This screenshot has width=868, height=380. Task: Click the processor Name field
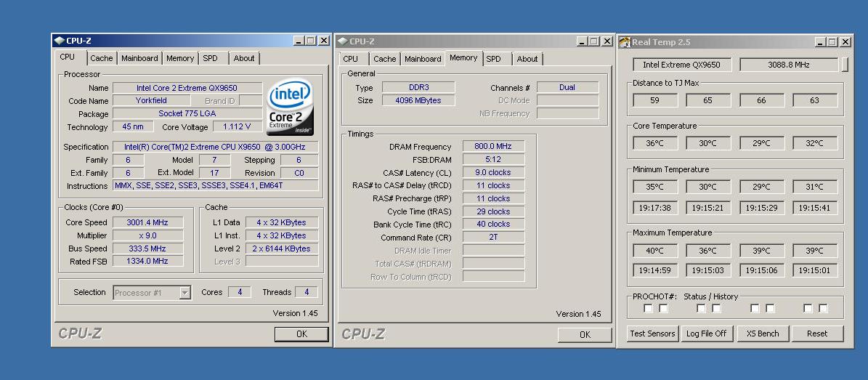[x=187, y=88]
